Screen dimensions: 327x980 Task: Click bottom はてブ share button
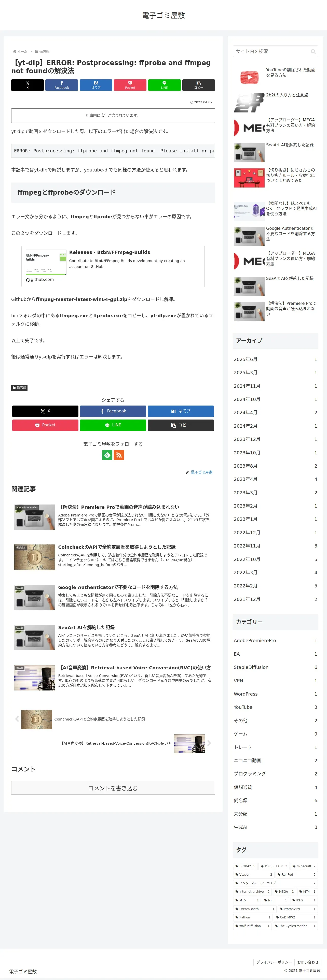pyautogui.click(x=181, y=411)
